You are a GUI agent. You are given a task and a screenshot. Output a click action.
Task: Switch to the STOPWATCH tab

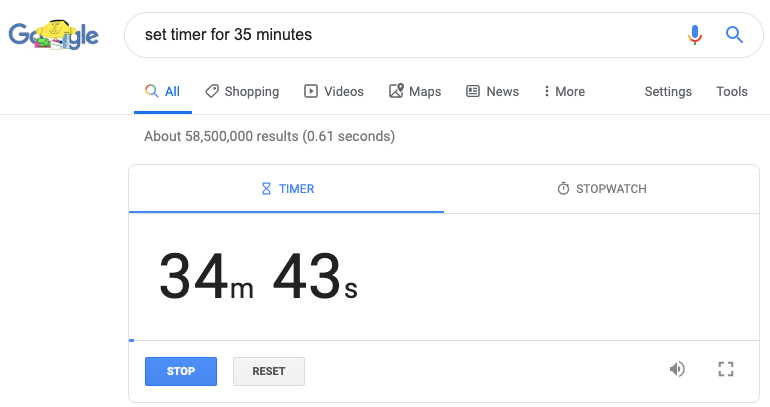click(602, 189)
